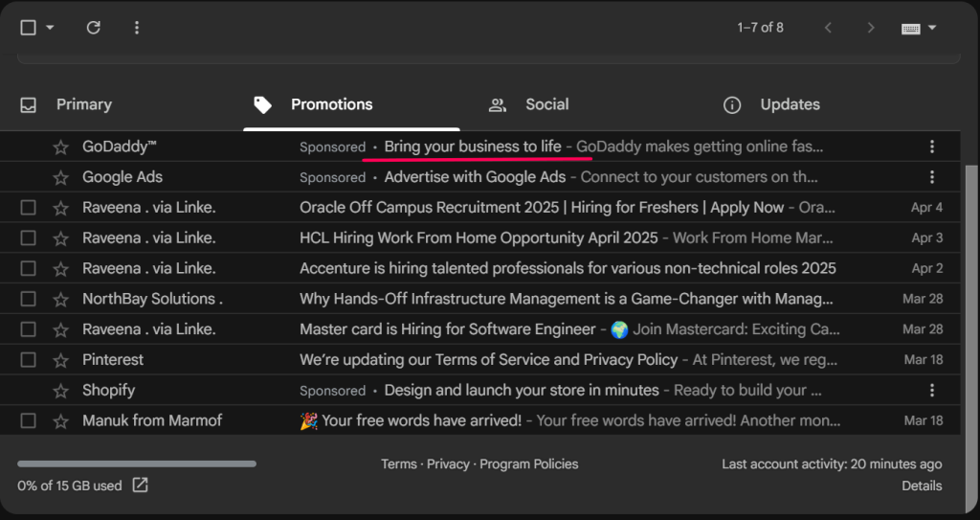Viewport: 980px width, 520px height.
Task: Open the three-dot menu on Google Ads ad
Action: (x=932, y=177)
